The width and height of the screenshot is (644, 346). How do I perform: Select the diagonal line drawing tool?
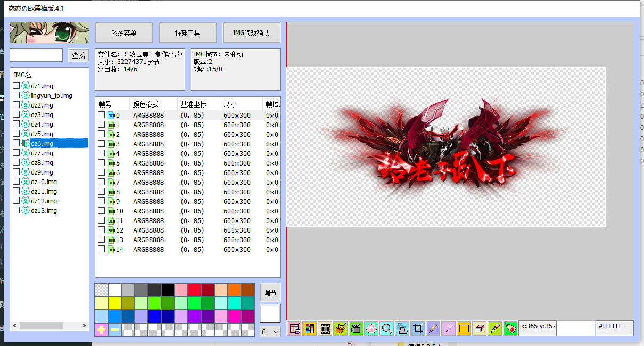click(449, 328)
